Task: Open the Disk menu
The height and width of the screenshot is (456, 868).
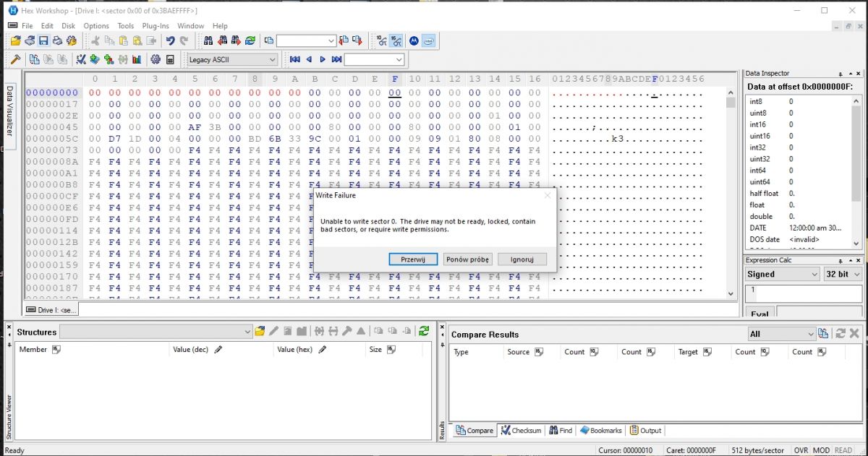Action: tap(68, 26)
